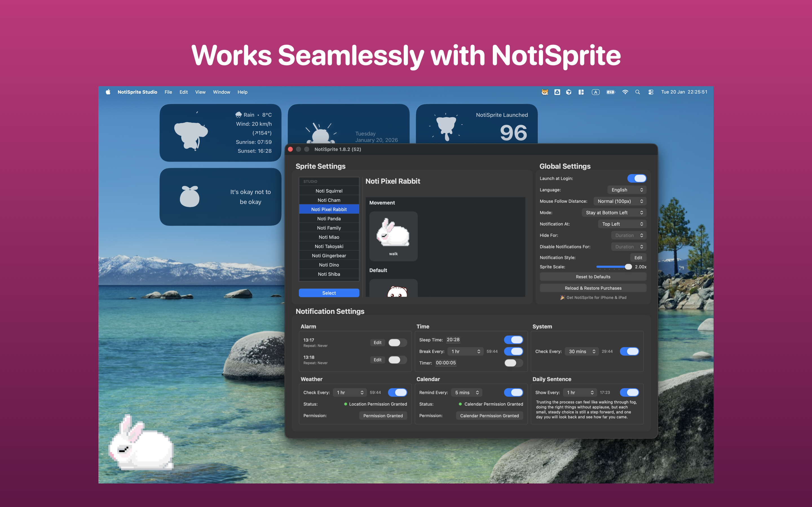Open the File menu
This screenshot has width=812, height=507.
click(x=168, y=92)
